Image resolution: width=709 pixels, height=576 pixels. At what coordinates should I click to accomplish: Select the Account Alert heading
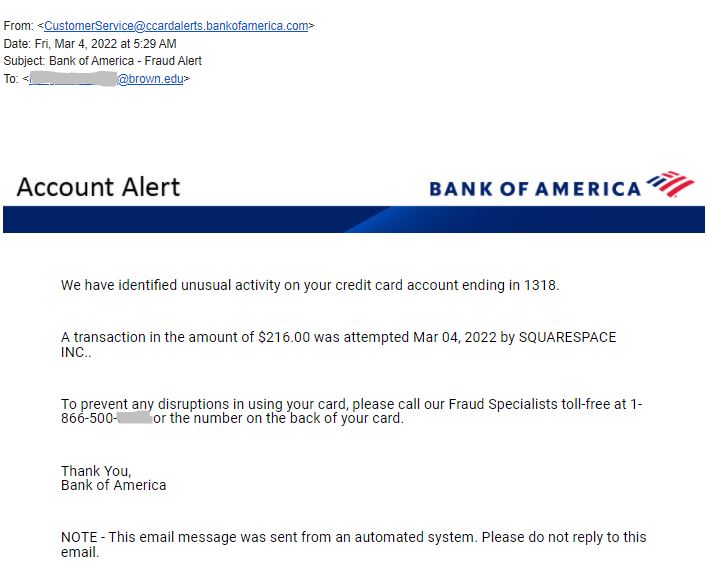(x=98, y=187)
